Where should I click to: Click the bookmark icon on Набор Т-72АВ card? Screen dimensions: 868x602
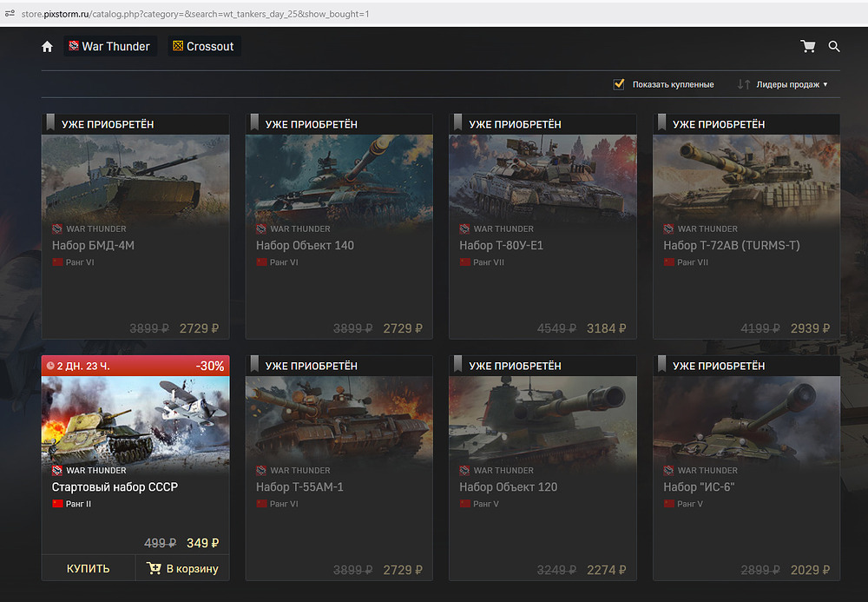point(661,122)
